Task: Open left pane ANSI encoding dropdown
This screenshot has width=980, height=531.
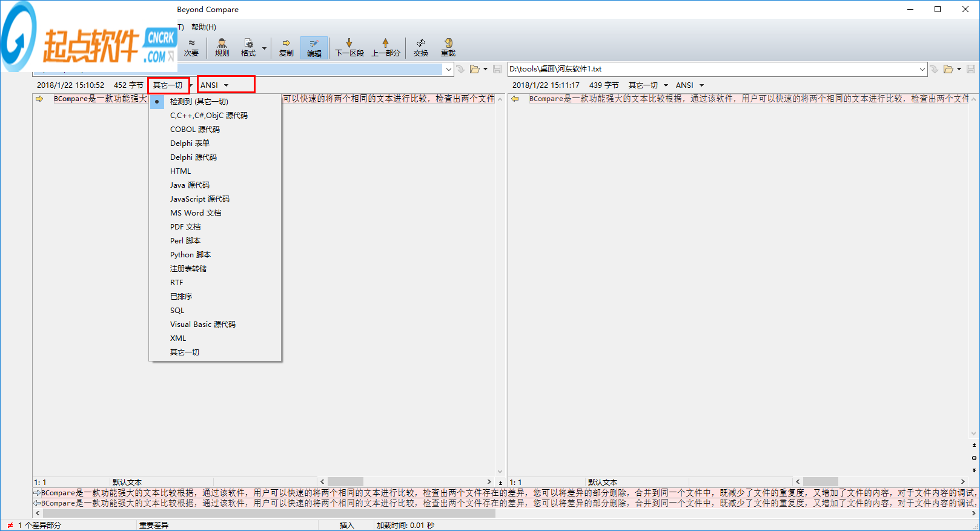Action: tap(214, 85)
